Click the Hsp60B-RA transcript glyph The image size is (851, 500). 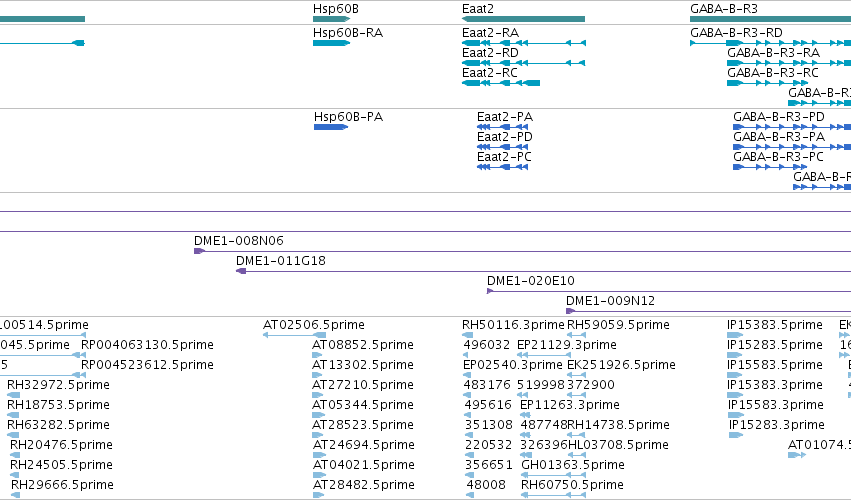[x=331, y=43]
